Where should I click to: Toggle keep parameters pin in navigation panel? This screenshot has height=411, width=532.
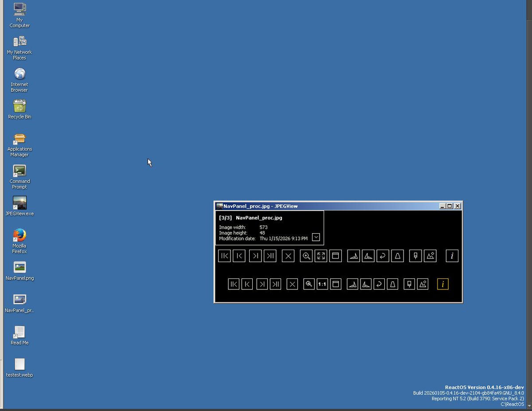[x=410, y=284]
